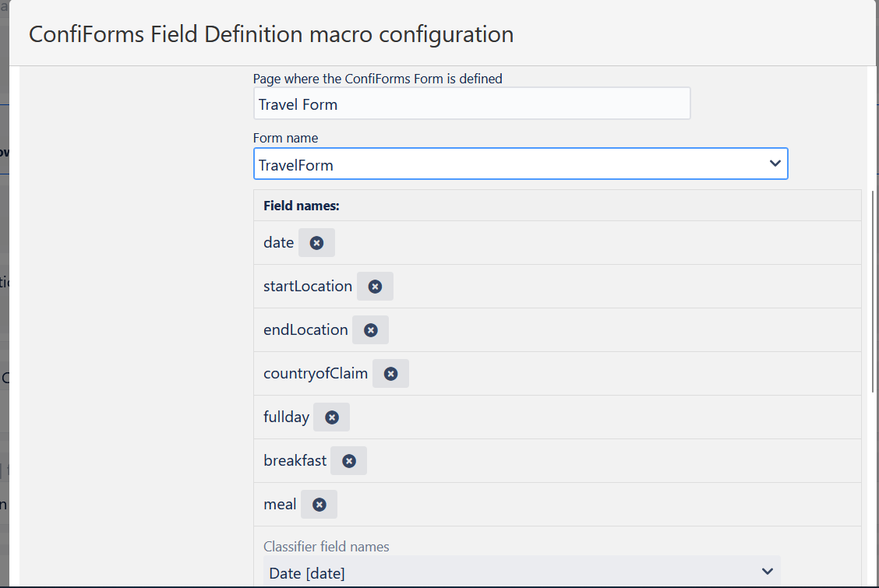879x588 pixels.
Task: Delete endLocation using its x icon
Action: point(371,330)
